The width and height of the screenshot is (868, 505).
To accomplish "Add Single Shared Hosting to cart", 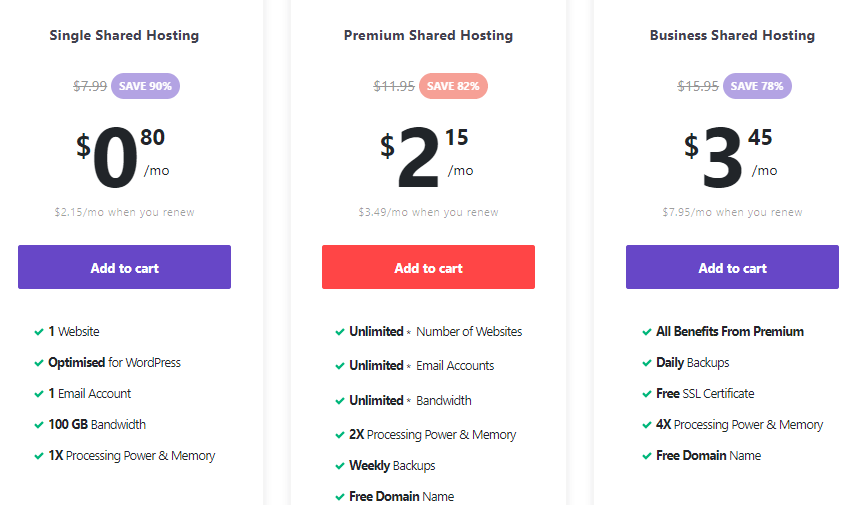I will (124, 267).
